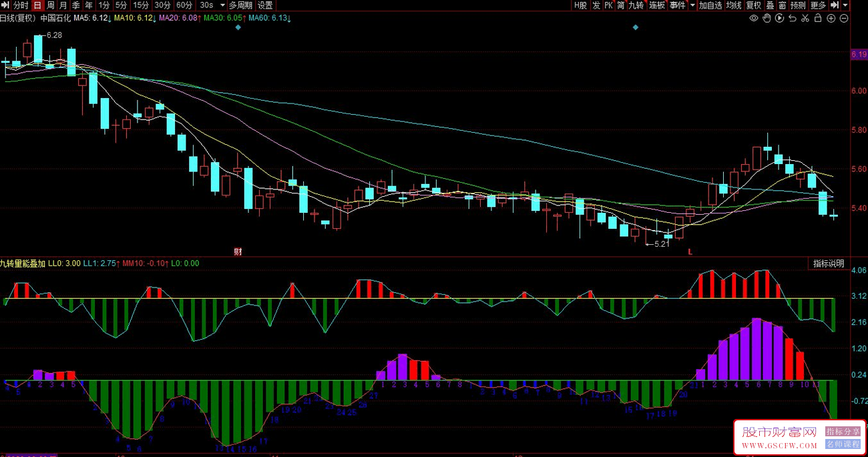This screenshot has width=868, height=457.
Task: Open the dropdown arrow next to 事件
Action: coord(692,5)
